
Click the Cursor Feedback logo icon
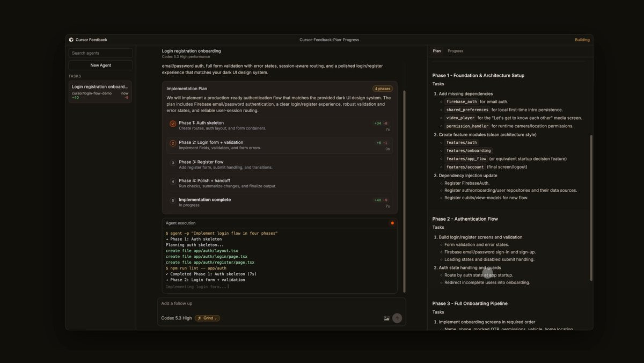click(x=71, y=40)
